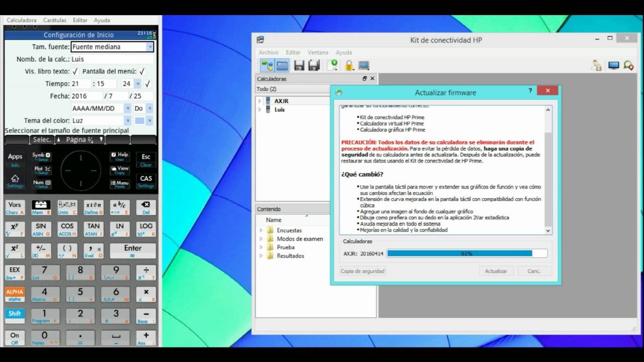Image resolution: width=644 pixels, height=362 pixels.
Task: Click the Nomb. de la calc. field
Action: [112, 59]
